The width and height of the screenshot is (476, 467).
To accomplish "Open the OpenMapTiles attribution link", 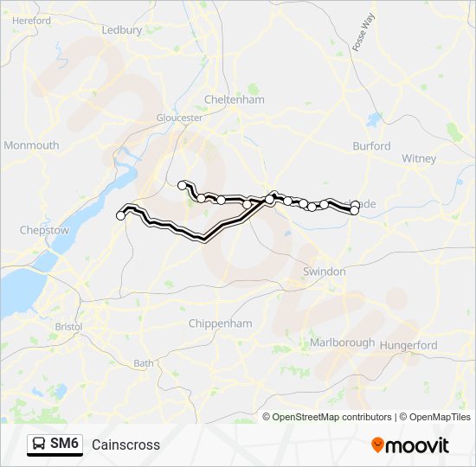I will point(435,417).
